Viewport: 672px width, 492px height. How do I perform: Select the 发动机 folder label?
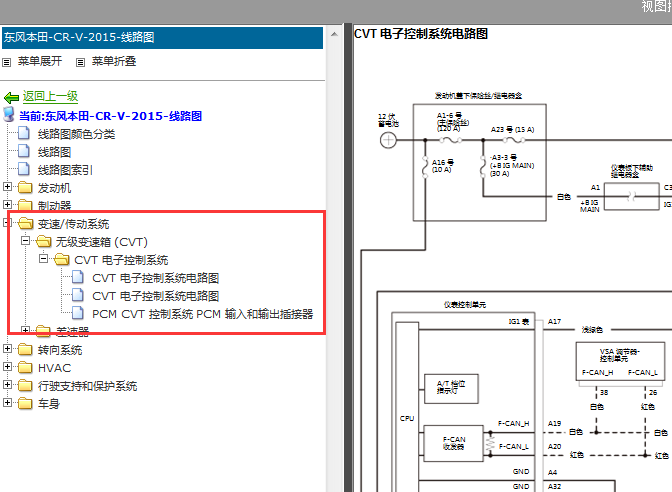coord(54,188)
